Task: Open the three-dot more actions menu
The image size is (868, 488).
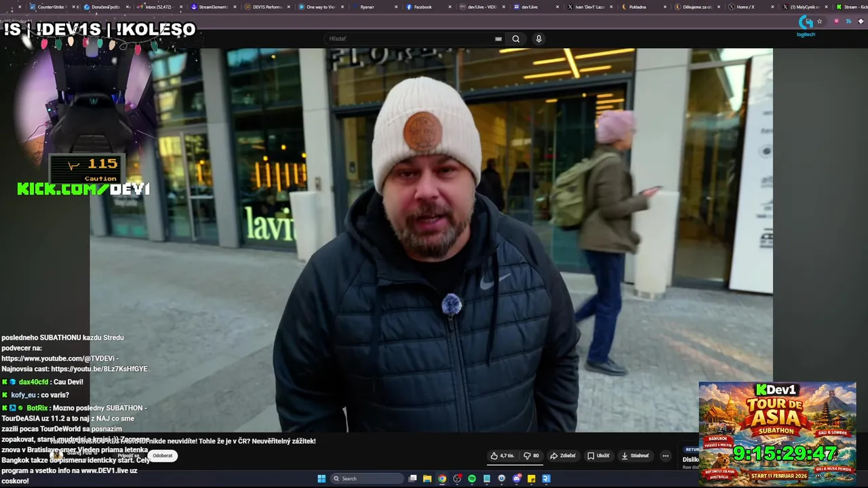Action: (x=665, y=455)
